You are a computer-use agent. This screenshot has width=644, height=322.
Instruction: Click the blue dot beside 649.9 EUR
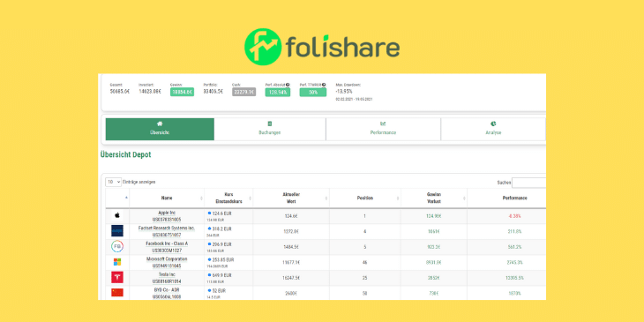pyautogui.click(x=209, y=274)
